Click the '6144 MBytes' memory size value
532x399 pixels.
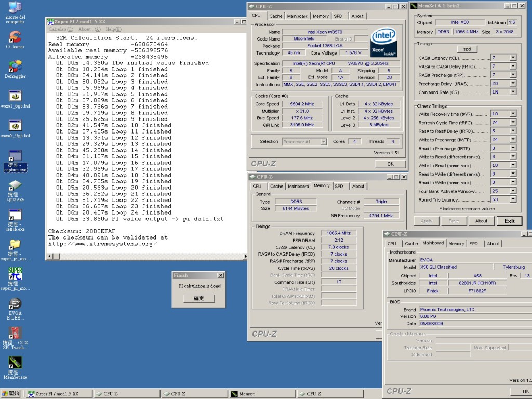click(296, 208)
